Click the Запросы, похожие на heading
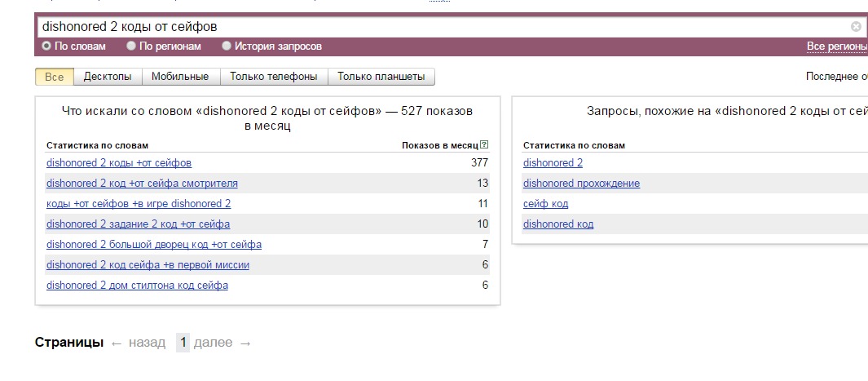 tap(727, 111)
